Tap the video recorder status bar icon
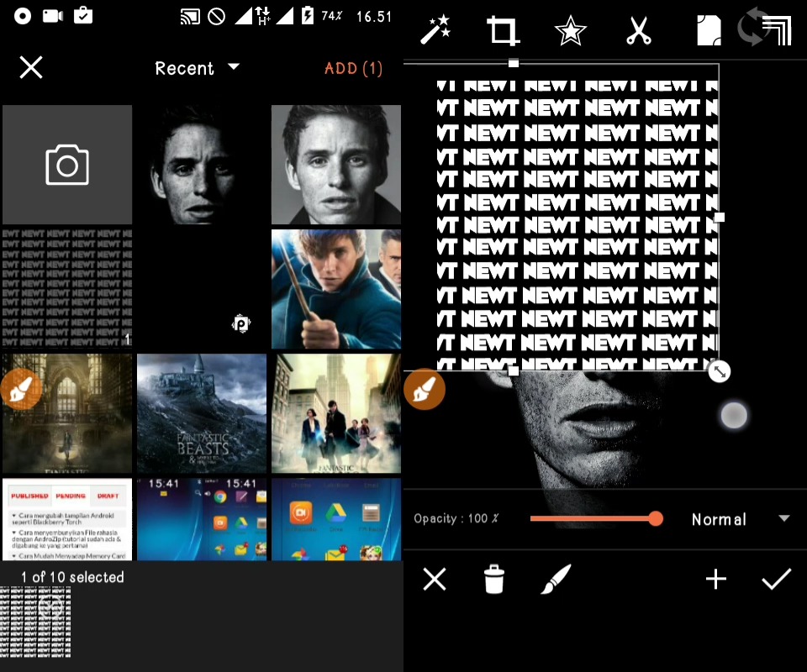807x672 pixels. click(52, 16)
